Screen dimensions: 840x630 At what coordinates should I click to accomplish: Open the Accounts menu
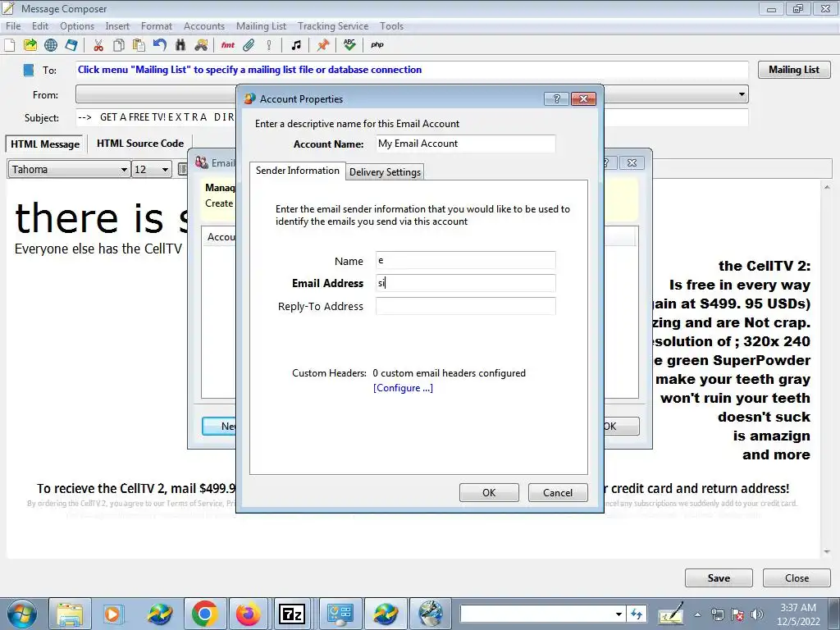tap(204, 26)
